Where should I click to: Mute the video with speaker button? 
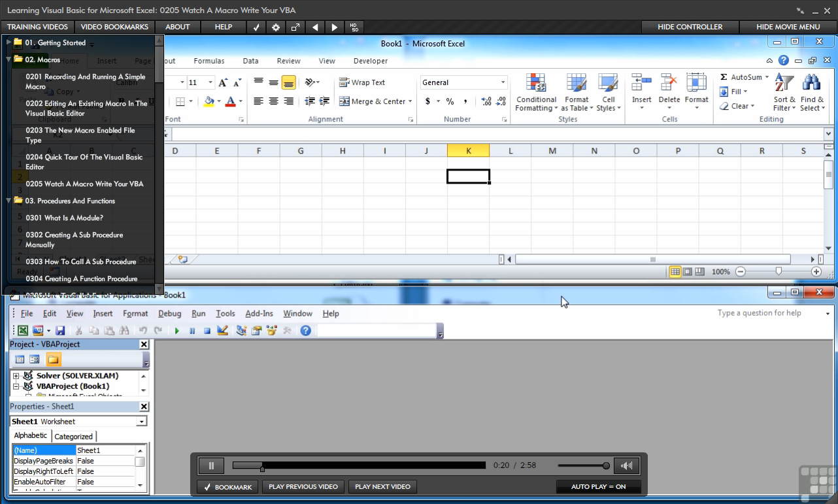626,465
